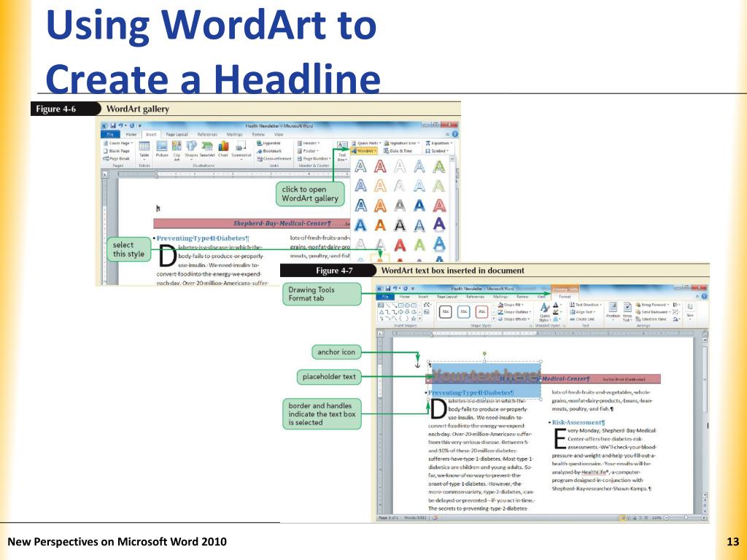Click the Full Screen Reading view button in the status bar
747x560 pixels.
(x=629, y=518)
